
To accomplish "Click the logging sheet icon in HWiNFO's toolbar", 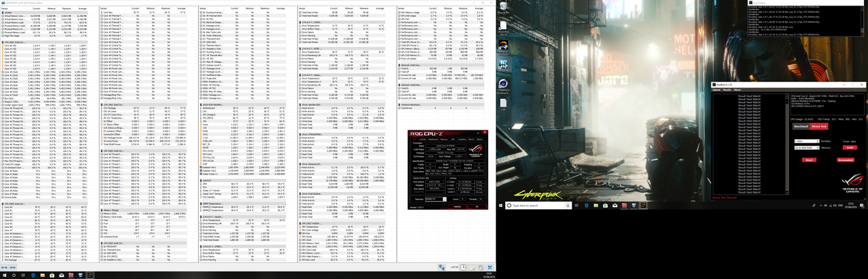I will coord(472,267).
